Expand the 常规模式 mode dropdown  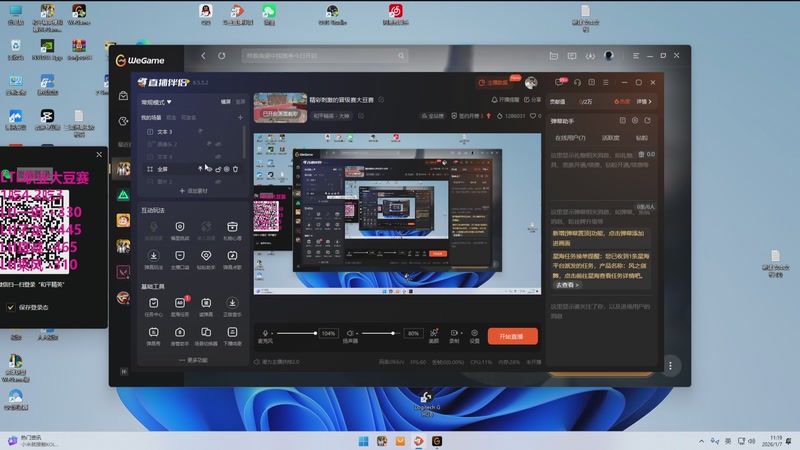(157, 102)
